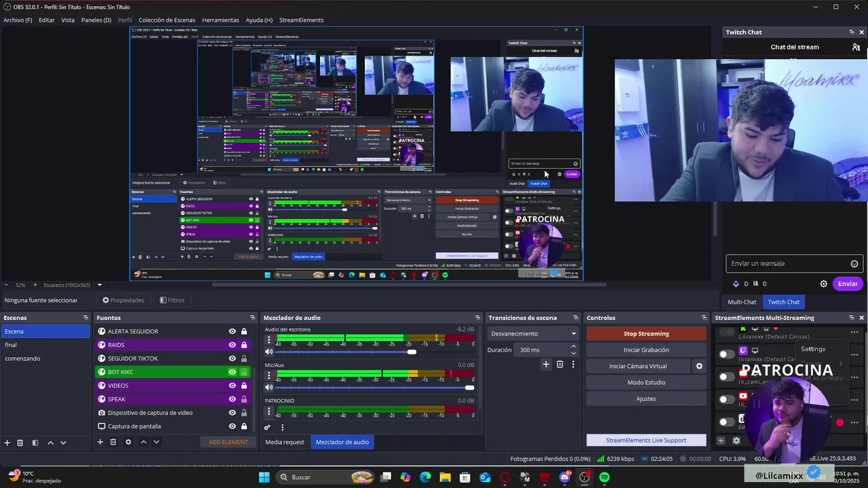The height and width of the screenshot is (488, 868).
Task: Click Modo Estudio button
Action: [646, 382]
